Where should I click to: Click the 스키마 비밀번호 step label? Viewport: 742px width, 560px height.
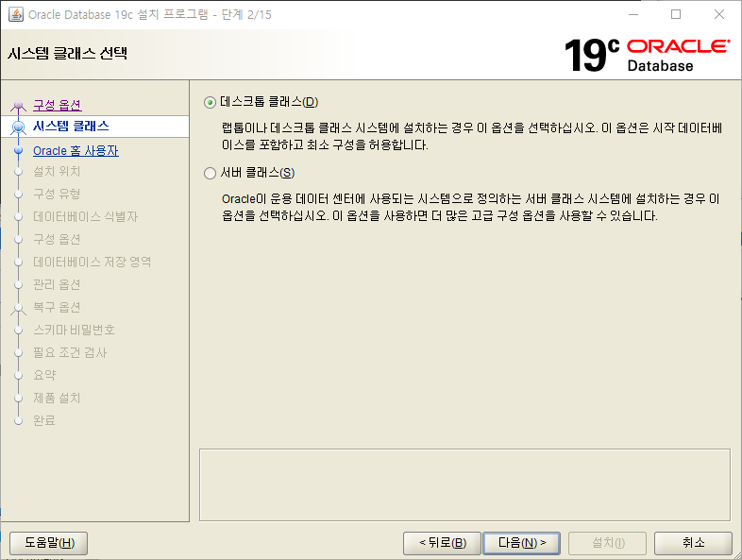tap(74, 330)
